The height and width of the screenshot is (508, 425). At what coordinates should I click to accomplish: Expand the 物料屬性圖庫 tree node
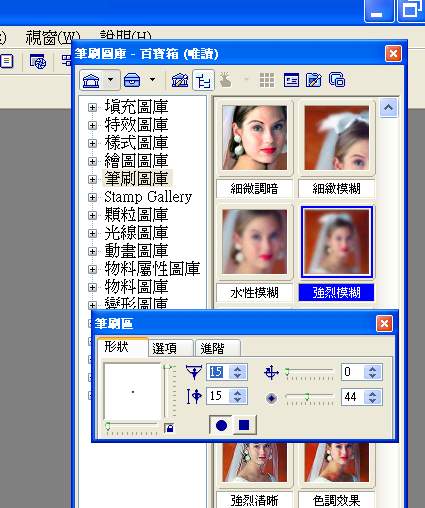pyautogui.click(x=92, y=269)
